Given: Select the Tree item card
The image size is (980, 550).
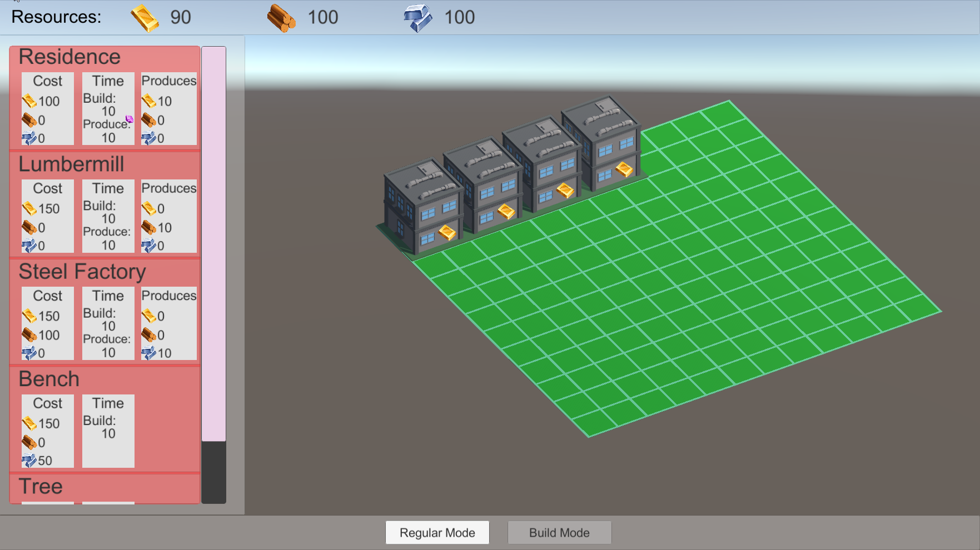Looking at the screenshot, I should click(x=105, y=489).
